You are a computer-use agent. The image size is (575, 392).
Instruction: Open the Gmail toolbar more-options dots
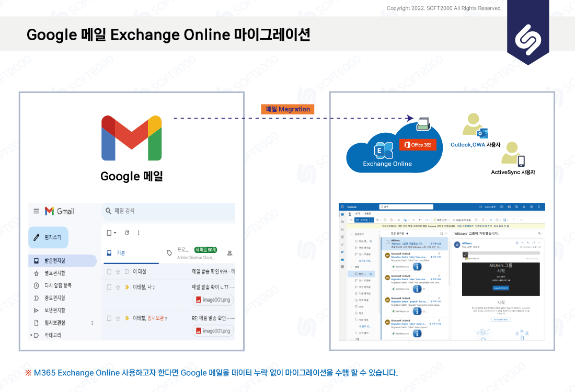[139, 233]
